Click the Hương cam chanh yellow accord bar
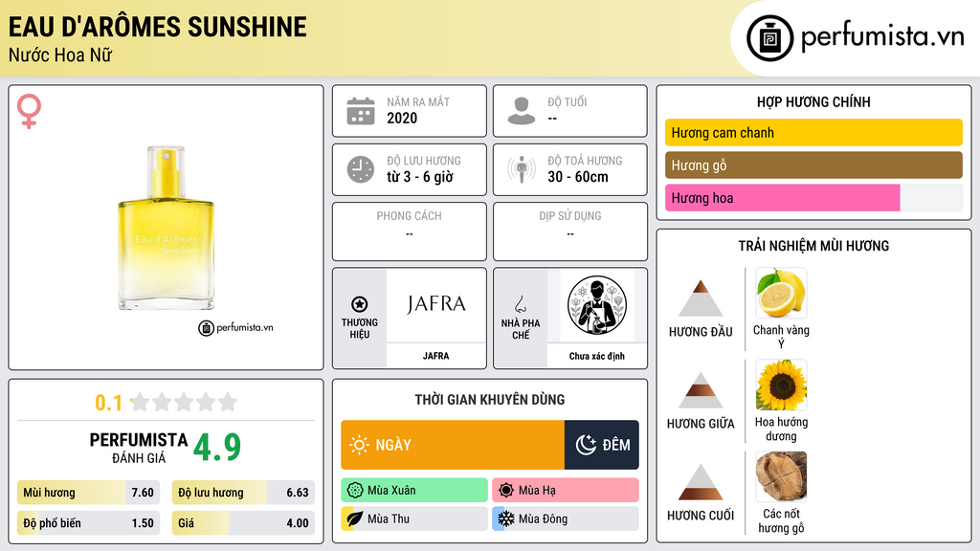Screen dimensions: 980x551 813,132
